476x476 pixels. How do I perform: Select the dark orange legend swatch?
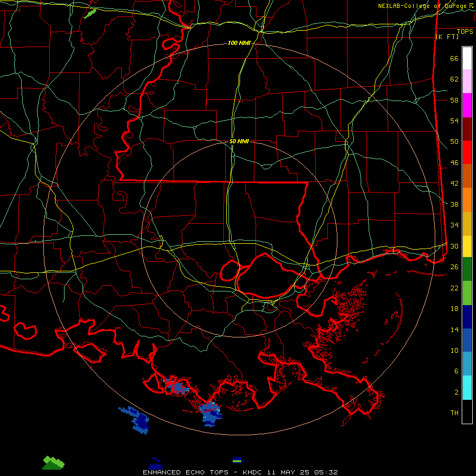coord(467,176)
